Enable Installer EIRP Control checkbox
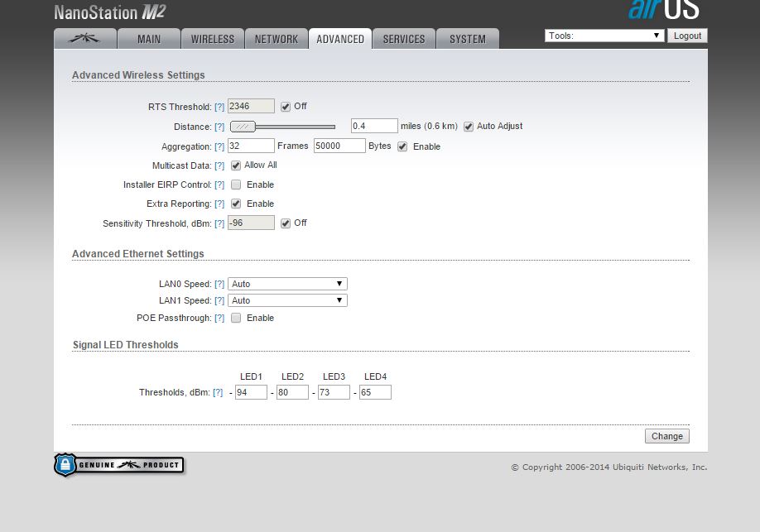 (x=236, y=185)
